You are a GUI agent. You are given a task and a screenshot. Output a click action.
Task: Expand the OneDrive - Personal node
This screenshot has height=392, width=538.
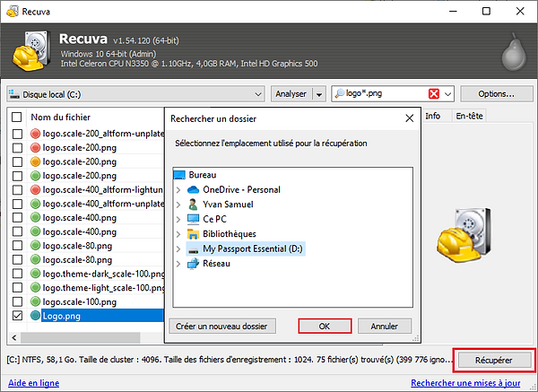(x=178, y=189)
